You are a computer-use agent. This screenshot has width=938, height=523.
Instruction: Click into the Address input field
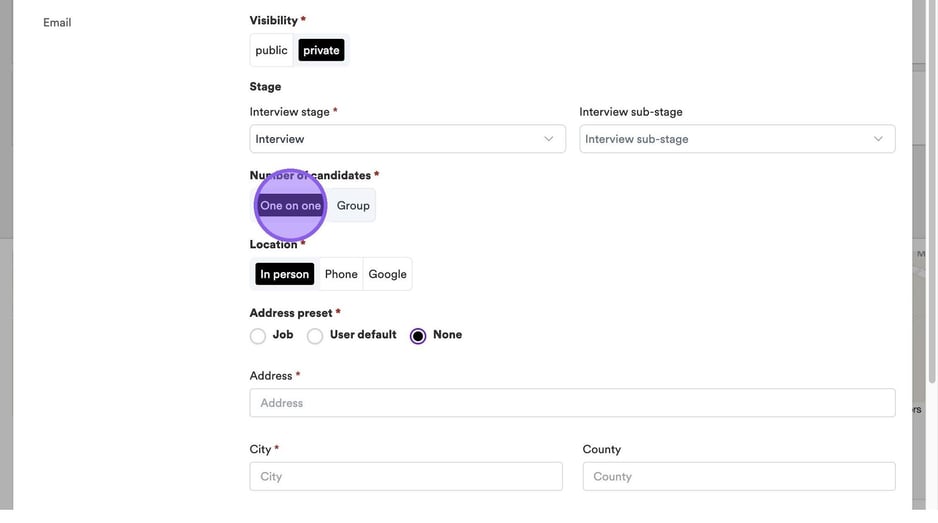click(x=572, y=403)
